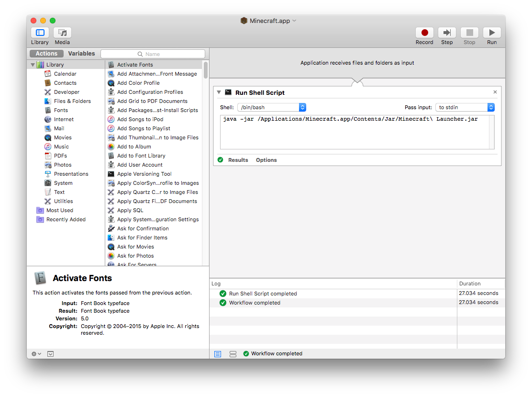Select the Activate Fonts action
Viewport: 532px width, 397px height.
154,65
